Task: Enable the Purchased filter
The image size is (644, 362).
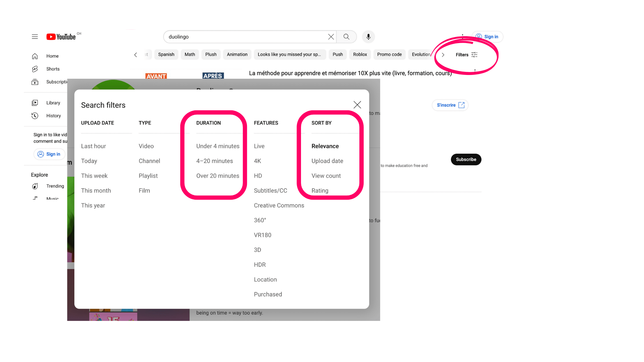Action: click(268, 294)
